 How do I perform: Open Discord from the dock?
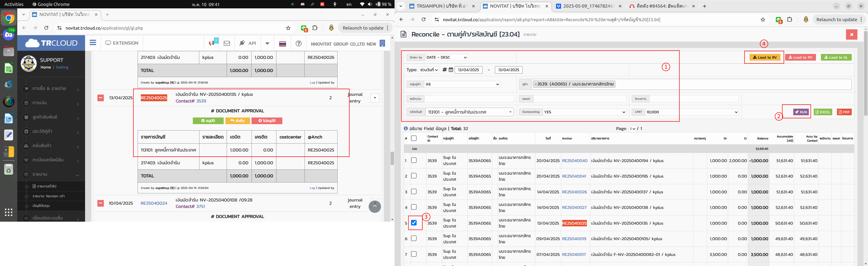tap(9, 35)
